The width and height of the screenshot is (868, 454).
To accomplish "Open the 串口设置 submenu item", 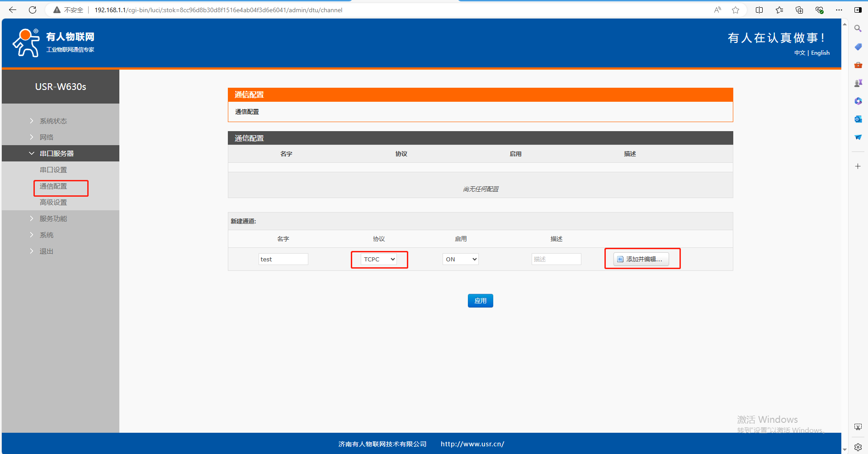I will [53, 170].
